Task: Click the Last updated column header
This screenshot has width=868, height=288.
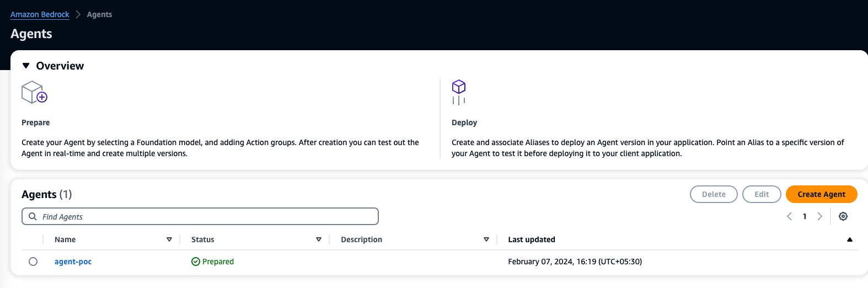Action: point(532,239)
